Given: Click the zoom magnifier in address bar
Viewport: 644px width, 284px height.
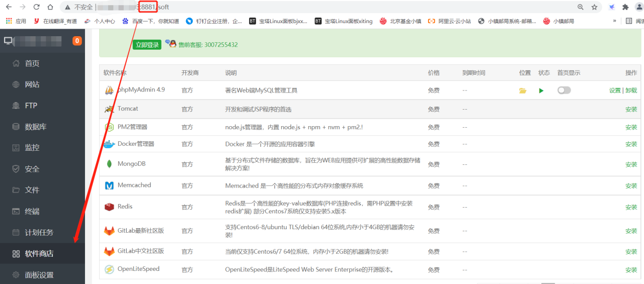Looking at the screenshot, I should (581, 7).
